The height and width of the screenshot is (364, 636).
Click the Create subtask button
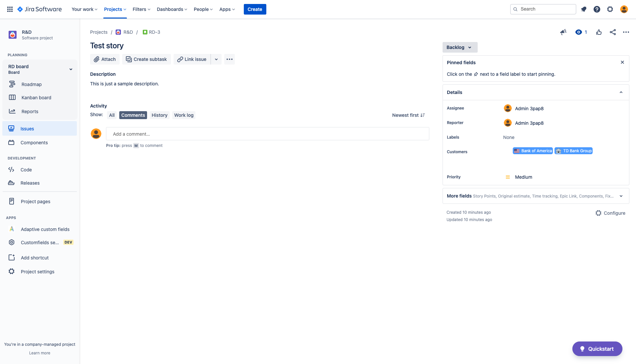(146, 59)
